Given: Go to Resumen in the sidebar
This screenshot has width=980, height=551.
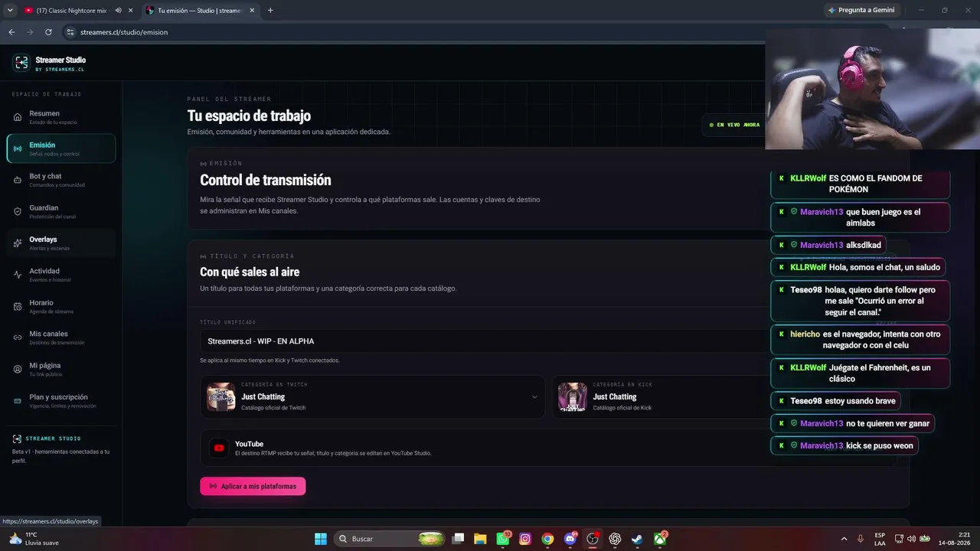Looking at the screenshot, I should pyautogui.click(x=61, y=117).
